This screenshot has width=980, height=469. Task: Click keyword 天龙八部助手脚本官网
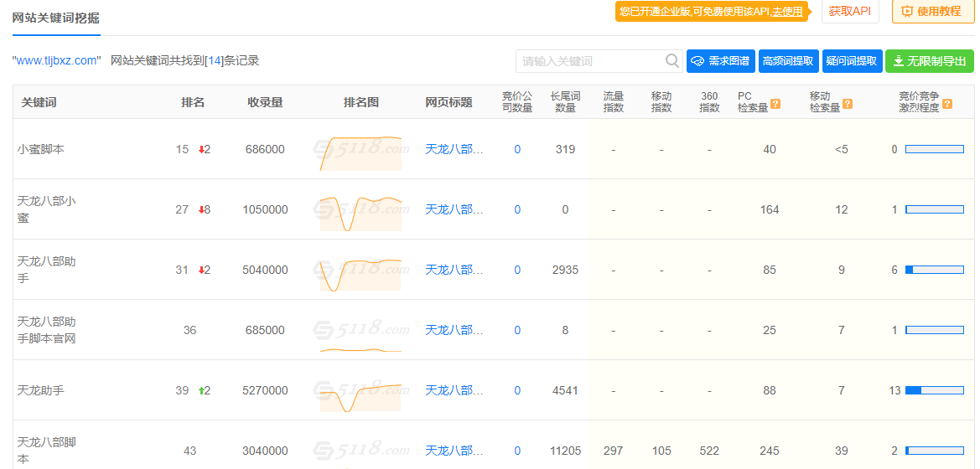pos(47,330)
